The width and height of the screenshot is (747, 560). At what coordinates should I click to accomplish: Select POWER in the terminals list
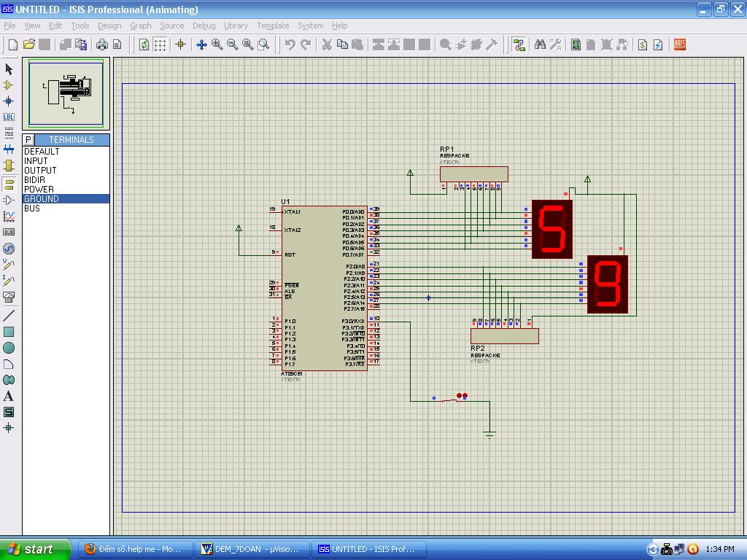pyautogui.click(x=39, y=189)
